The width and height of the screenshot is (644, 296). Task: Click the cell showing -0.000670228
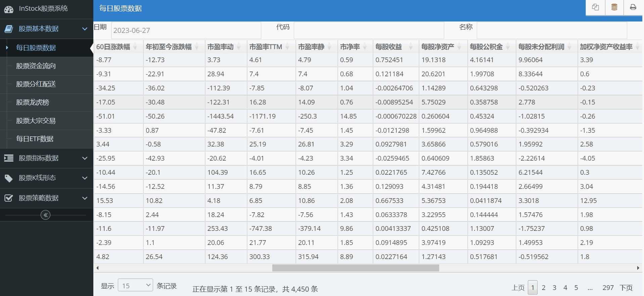pyautogui.click(x=396, y=116)
